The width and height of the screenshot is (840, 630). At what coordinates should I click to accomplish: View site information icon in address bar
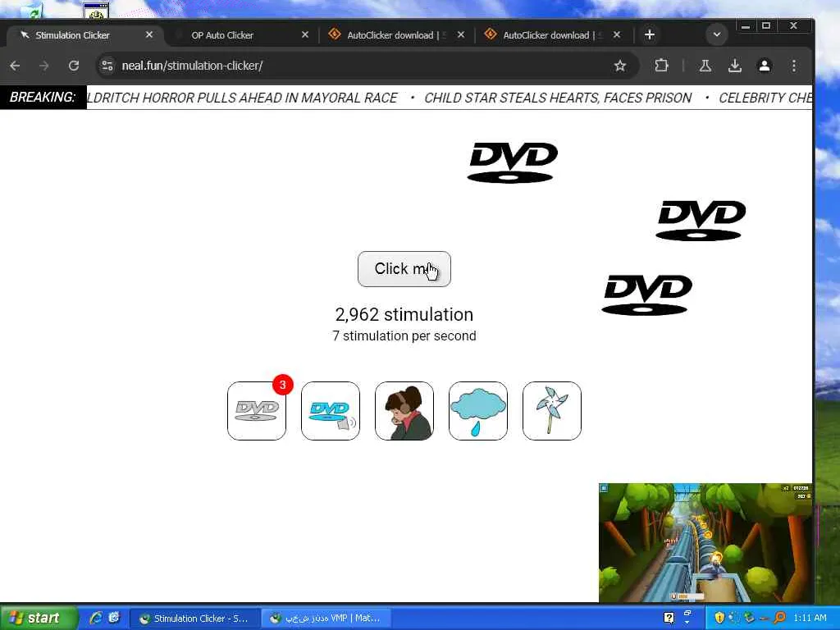[x=107, y=66]
